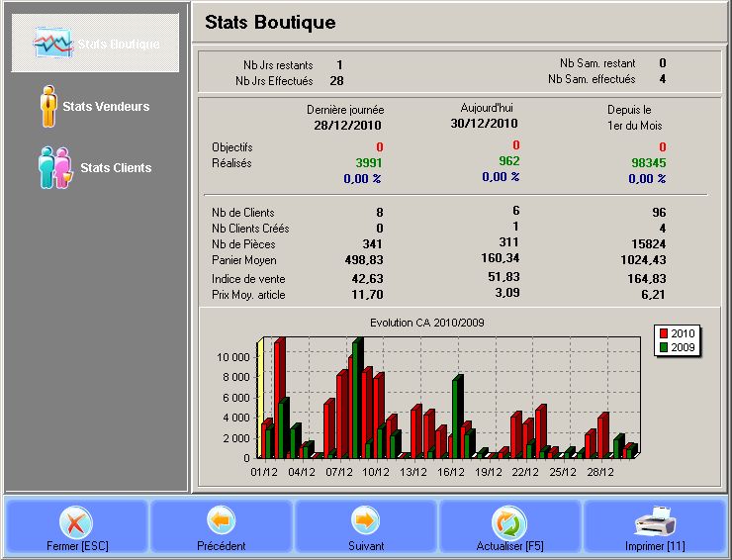Click the Nb Sam. restant label
The image size is (732, 560).
click(x=597, y=63)
